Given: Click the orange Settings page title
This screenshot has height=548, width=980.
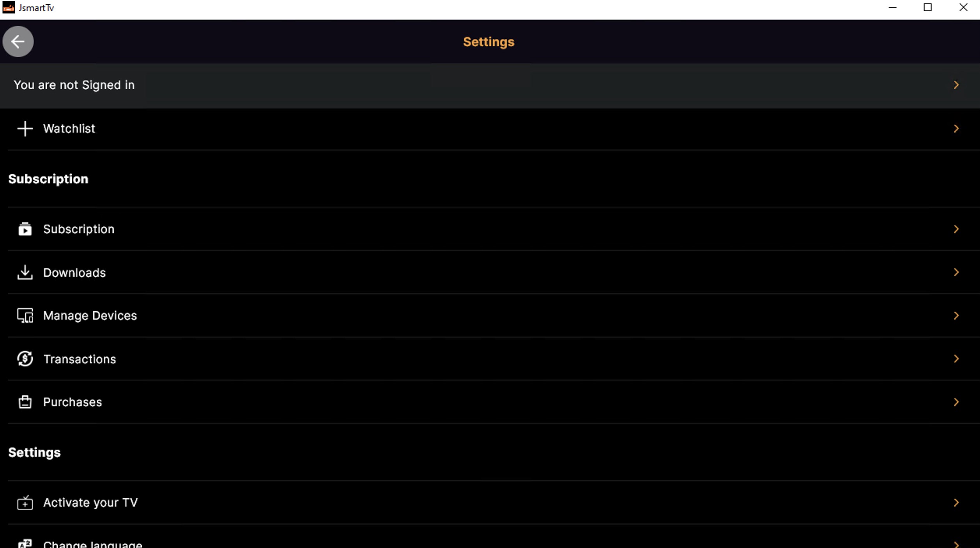Looking at the screenshot, I should pos(489,42).
